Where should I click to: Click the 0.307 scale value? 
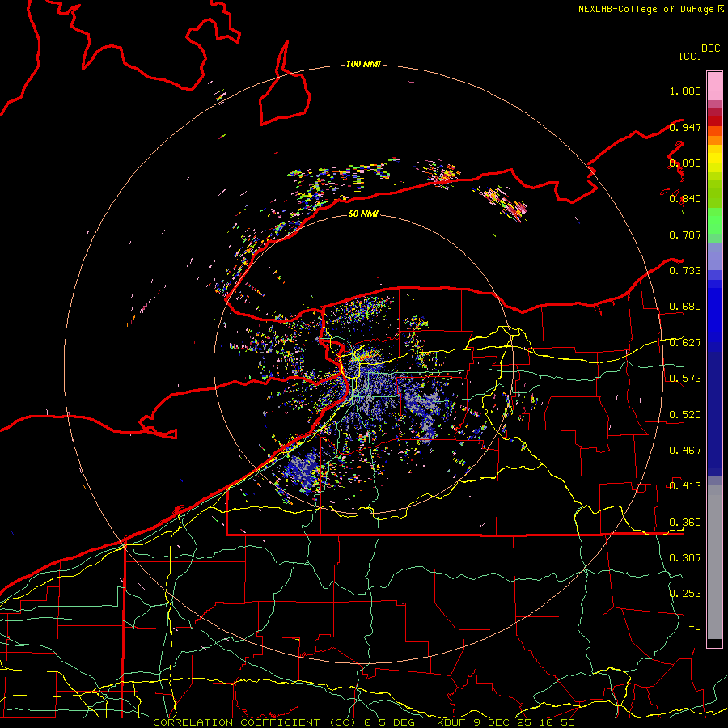click(x=685, y=558)
